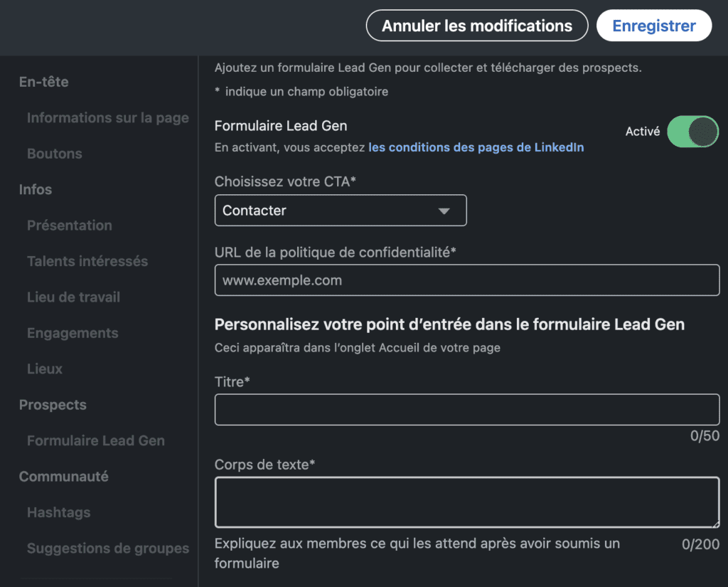Go to Informations sur la page
This screenshot has width=728, height=587.
(107, 118)
